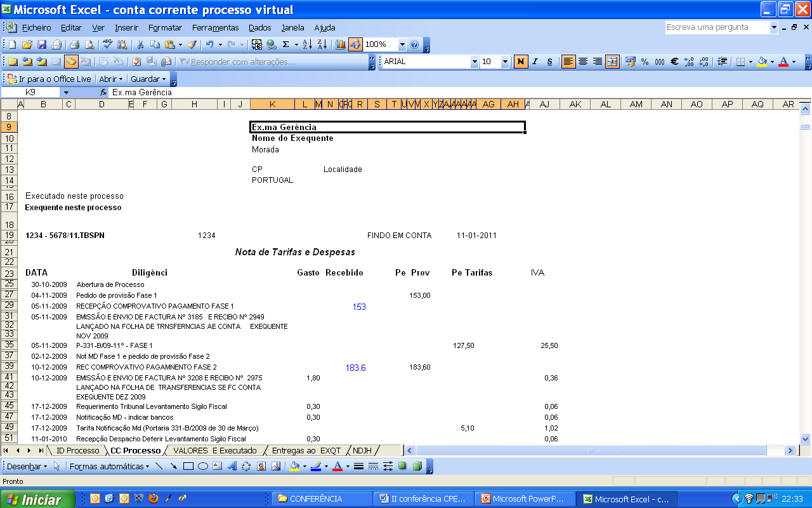
Task: Pick the red font color in the formatting toolbar
Action: click(783, 62)
